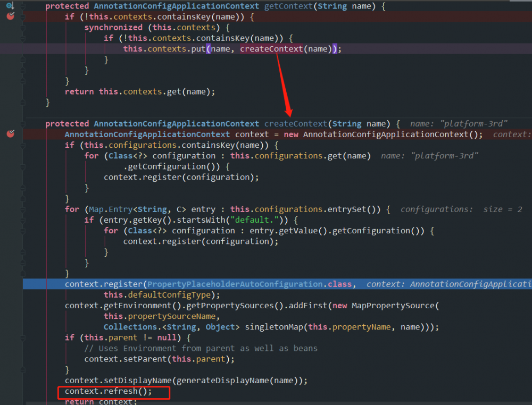
Task: Click highlighted createContext call in put statement
Action: pos(271,49)
